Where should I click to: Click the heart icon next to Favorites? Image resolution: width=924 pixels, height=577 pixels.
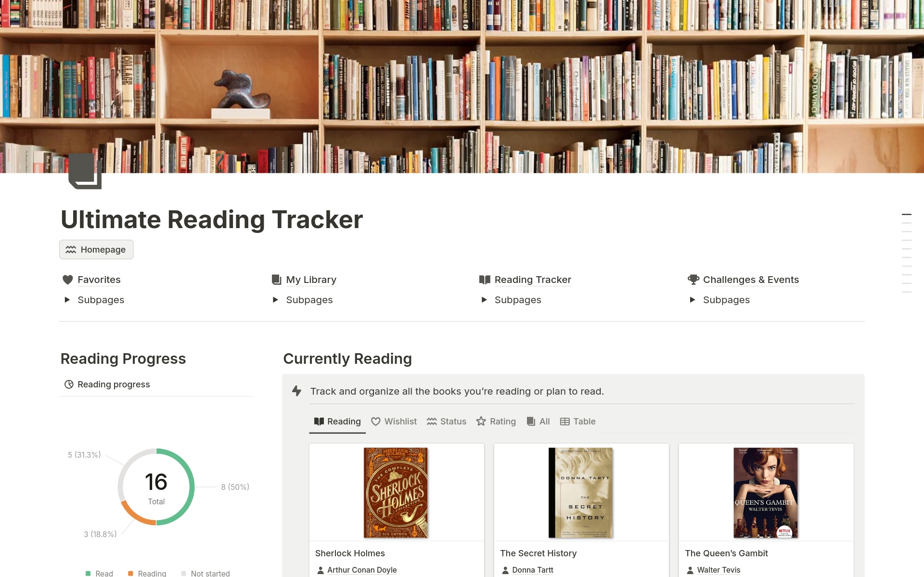tap(68, 279)
